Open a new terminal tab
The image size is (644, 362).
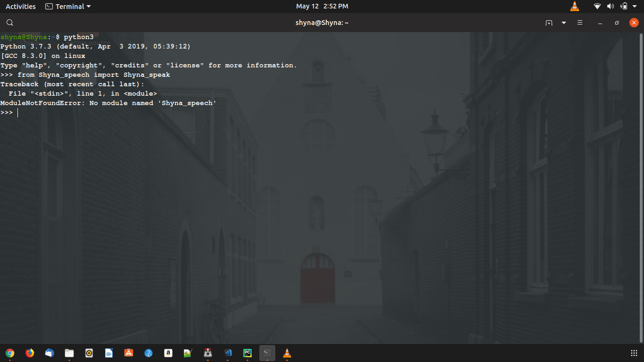pyautogui.click(x=549, y=23)
